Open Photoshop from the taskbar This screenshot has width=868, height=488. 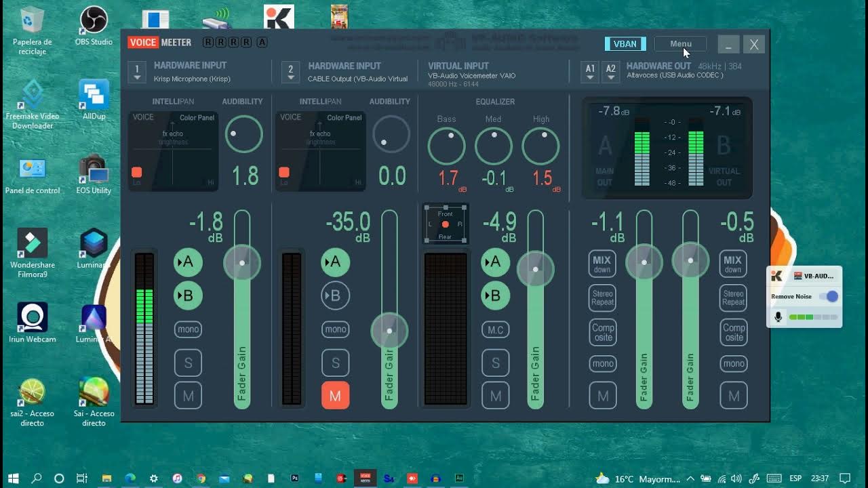pyautogui.click(x=295, y=478)
